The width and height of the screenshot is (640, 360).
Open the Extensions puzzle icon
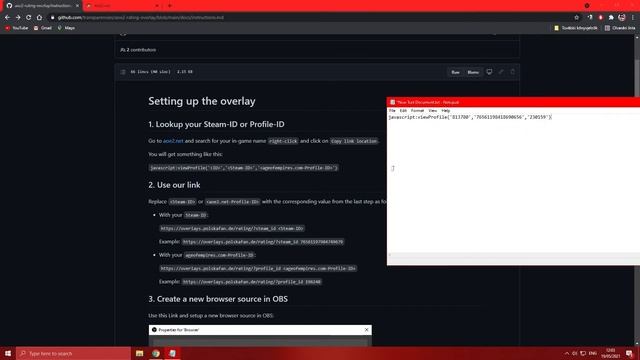tap(611, 18)
